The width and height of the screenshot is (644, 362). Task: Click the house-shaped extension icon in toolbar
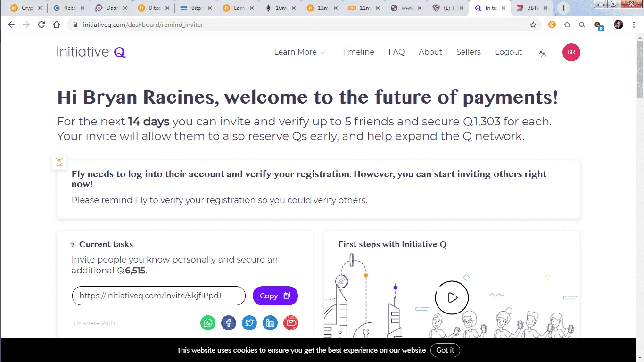567,25
